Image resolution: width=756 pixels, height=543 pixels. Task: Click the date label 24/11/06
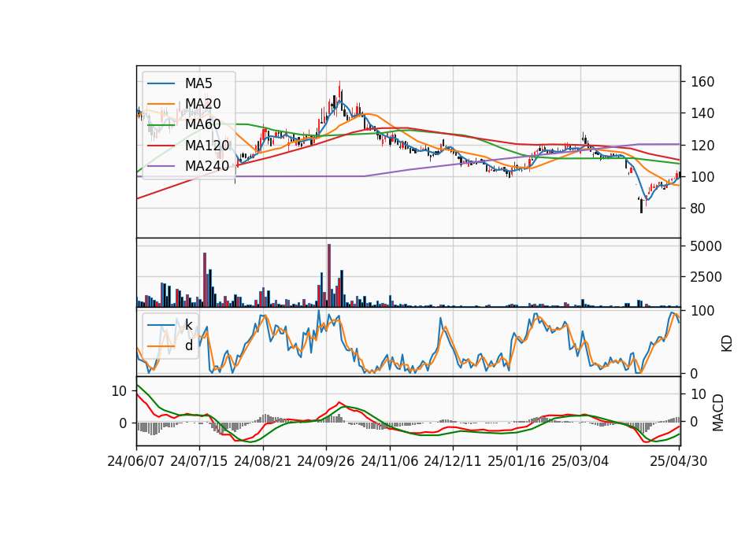[x=389, y=461]
